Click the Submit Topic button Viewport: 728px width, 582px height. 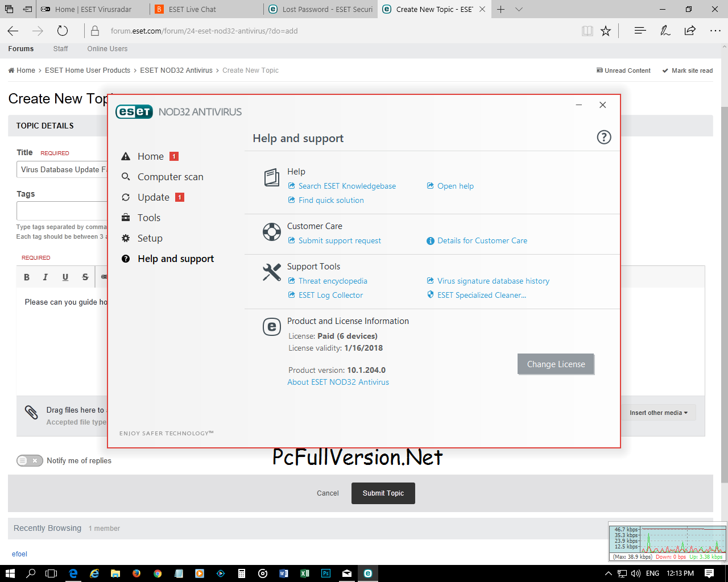(x=383, y=493)
